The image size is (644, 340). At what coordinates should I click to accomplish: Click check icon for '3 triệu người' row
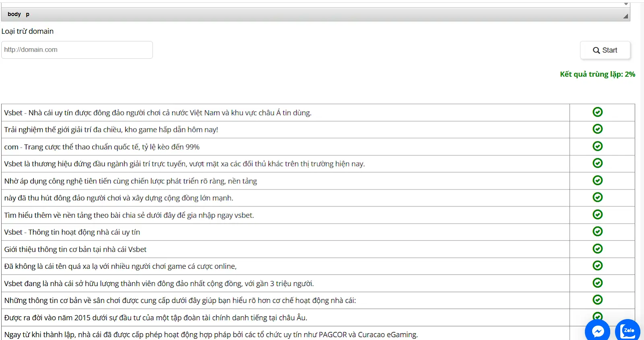click(597, 283)
